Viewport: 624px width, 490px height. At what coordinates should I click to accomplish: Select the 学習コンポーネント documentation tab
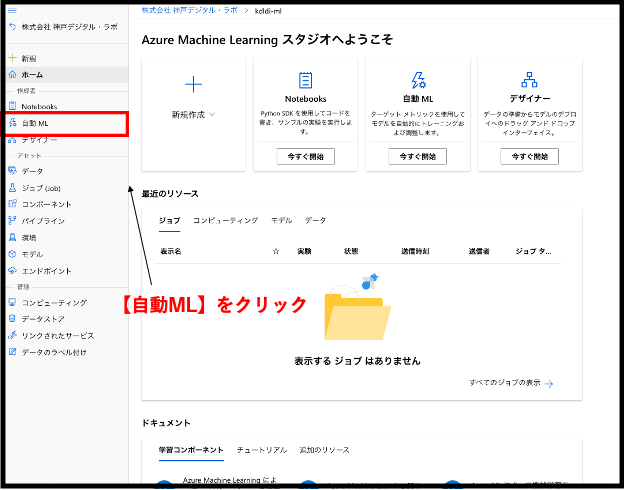pos(191,450)
